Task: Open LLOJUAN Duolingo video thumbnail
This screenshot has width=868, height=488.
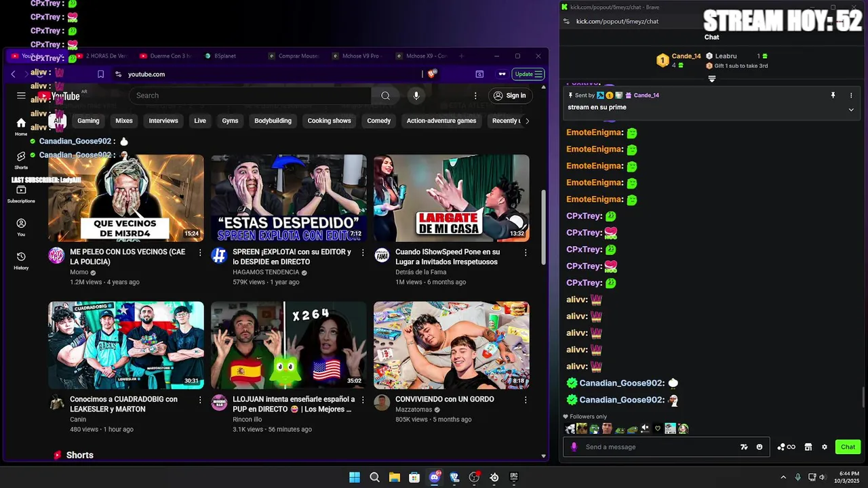Action: tap(289, 345)
